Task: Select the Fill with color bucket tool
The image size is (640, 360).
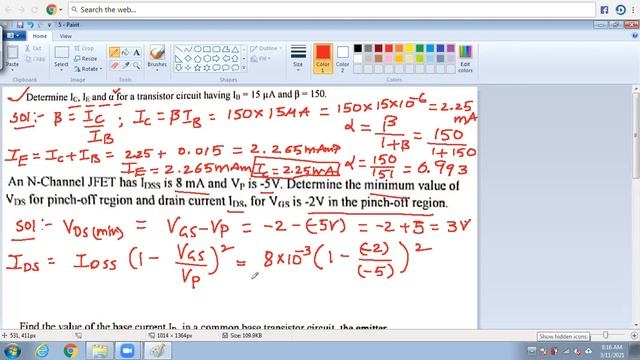Action: point(126,52)
